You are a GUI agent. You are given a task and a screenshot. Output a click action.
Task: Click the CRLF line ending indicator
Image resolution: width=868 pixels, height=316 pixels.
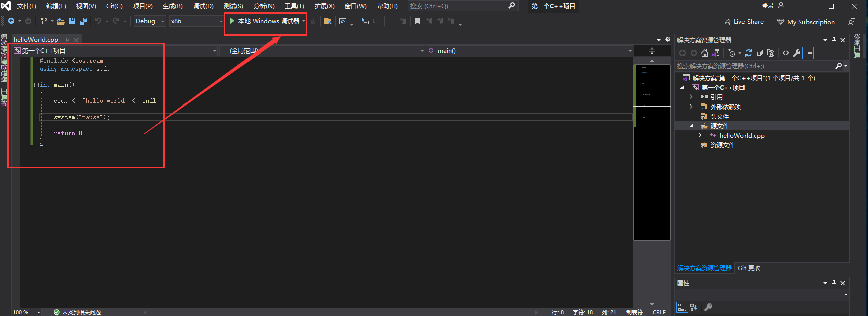(659, 312)
